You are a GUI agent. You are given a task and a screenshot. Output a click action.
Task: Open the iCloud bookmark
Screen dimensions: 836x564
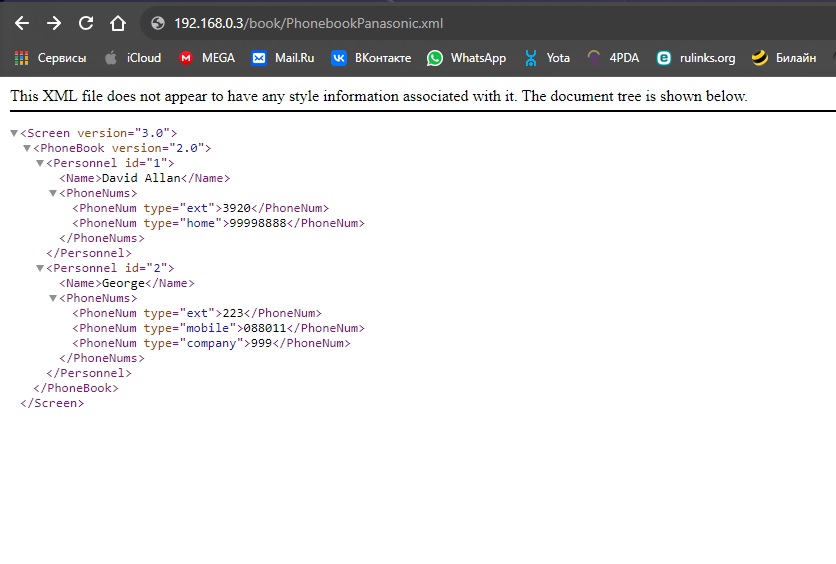[x=133, y=58]
